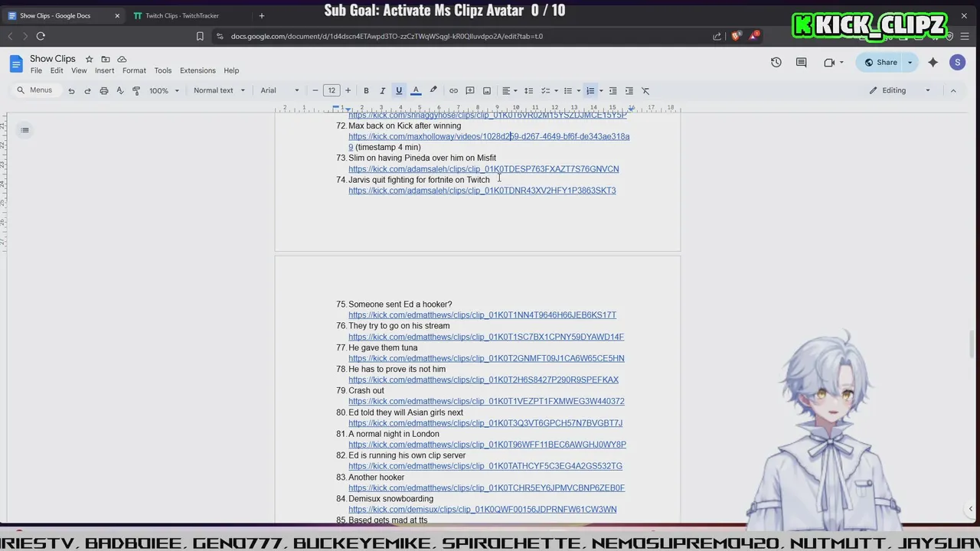The width and height of the screenshot is (980, 551).
Task: Open the Insert menu
Action: click(104, 70)
